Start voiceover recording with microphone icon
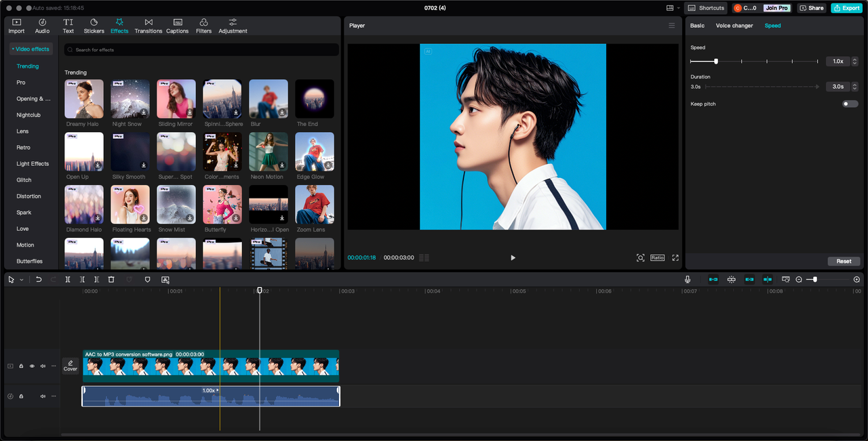This screenshot has width=868, height=441. [688, 279]
